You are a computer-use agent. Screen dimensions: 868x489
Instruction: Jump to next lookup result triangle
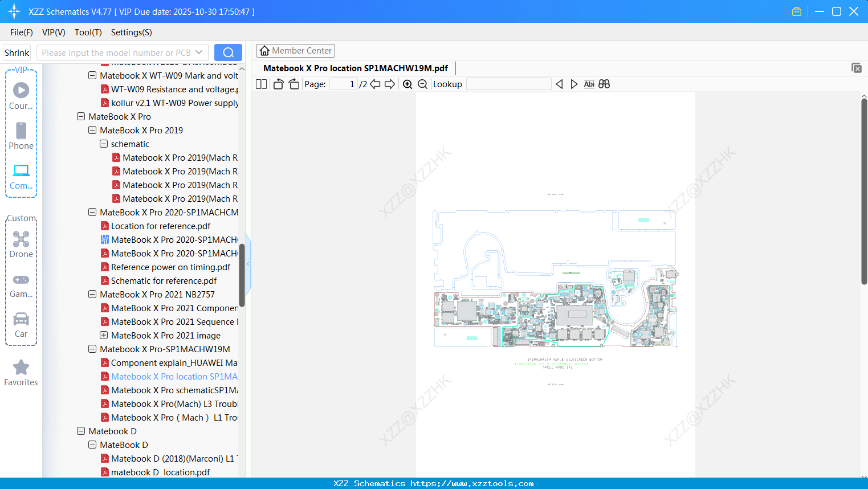point(574,84)
